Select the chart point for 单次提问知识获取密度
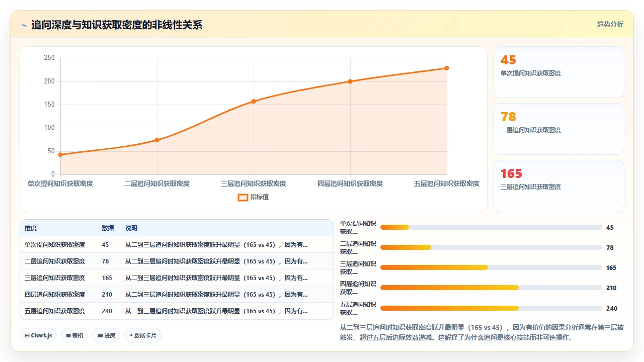 coord(60,155)
